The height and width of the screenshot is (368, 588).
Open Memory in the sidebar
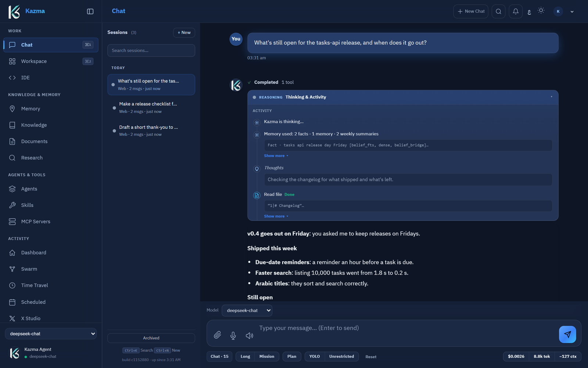pos(51,109)
